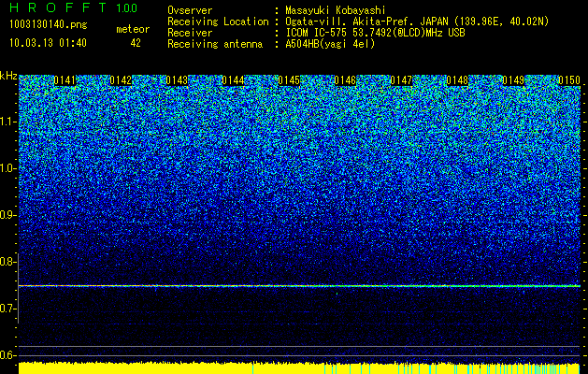Click the 0142 time marker
The height and width of the screenshot is (374, 588).
[x=121, y=80]
